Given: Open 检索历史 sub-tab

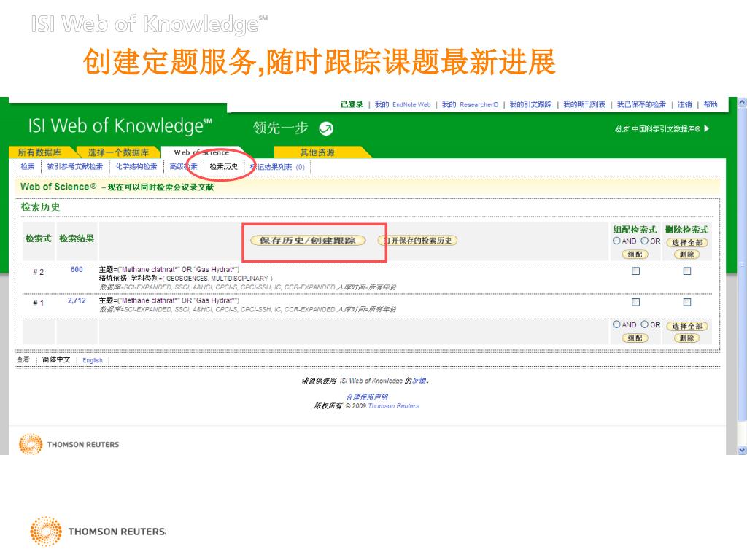Looking at the screenshot, I should 223,167.
